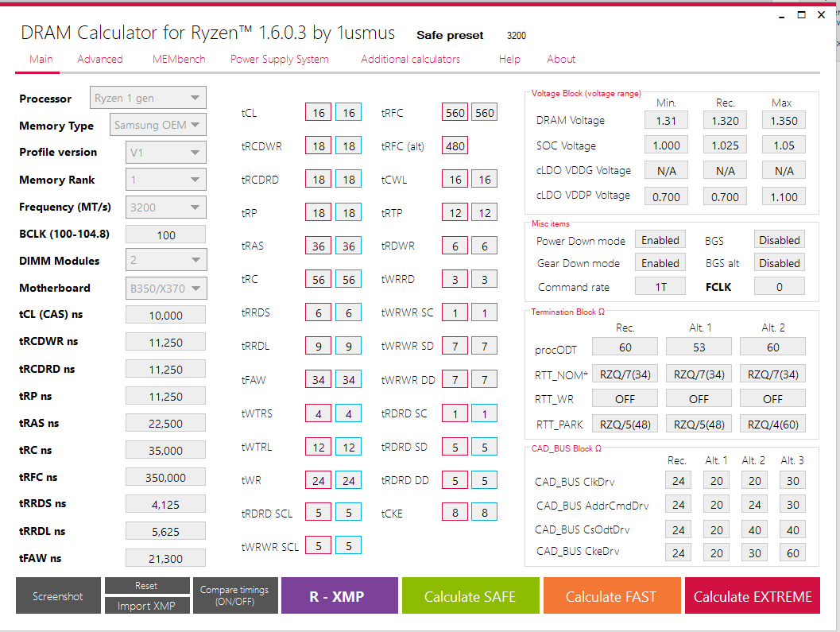Screen dimensions: 840x632
Task: Click the Calculate FAST button
Action: click(612, 595)
